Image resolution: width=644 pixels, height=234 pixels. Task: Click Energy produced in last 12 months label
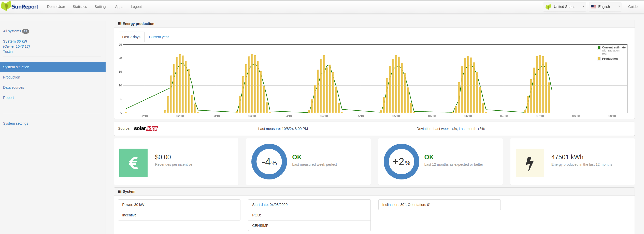point(582,164)
